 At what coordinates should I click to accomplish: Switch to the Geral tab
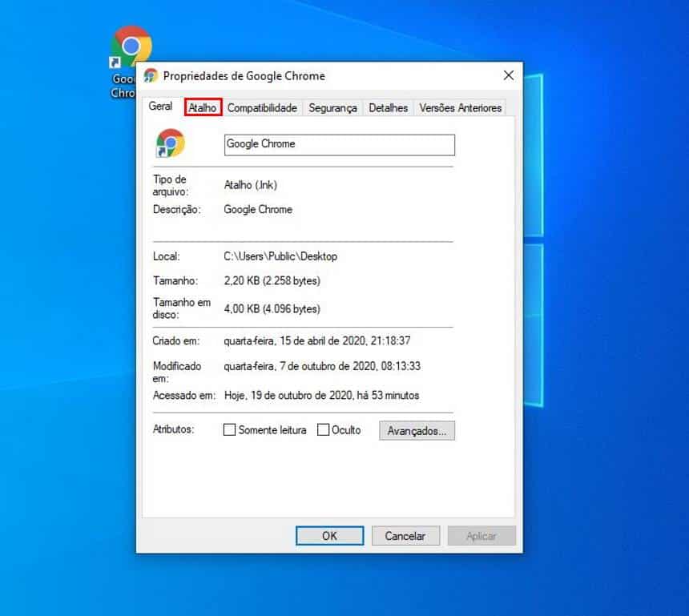pyautogui.click(x=160, y=107)
